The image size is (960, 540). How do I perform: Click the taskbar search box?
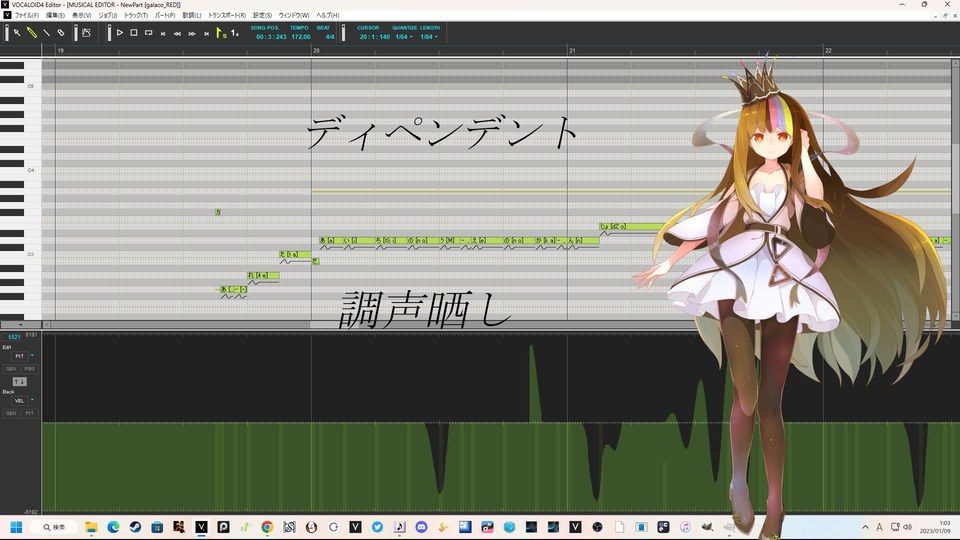click(x=56, y=527)
